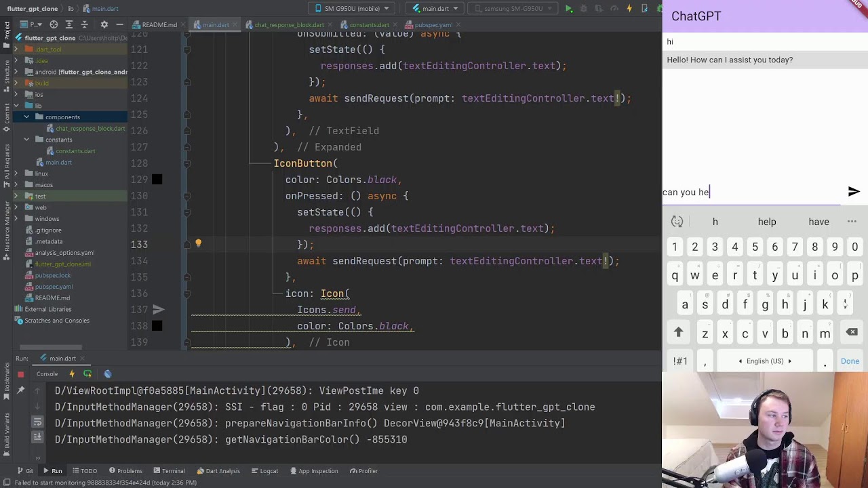Hide the project panel with the minus icon
868x488 pixels.
pos(119,24)
